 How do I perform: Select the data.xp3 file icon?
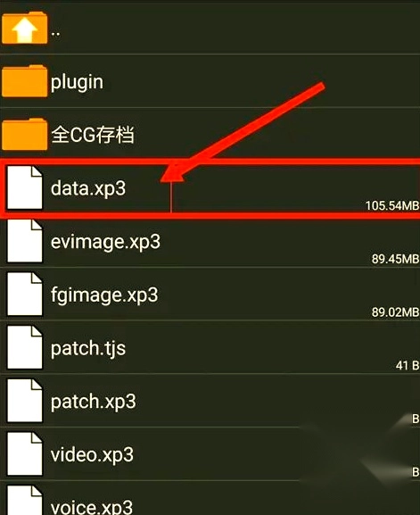tap(25, 187)
